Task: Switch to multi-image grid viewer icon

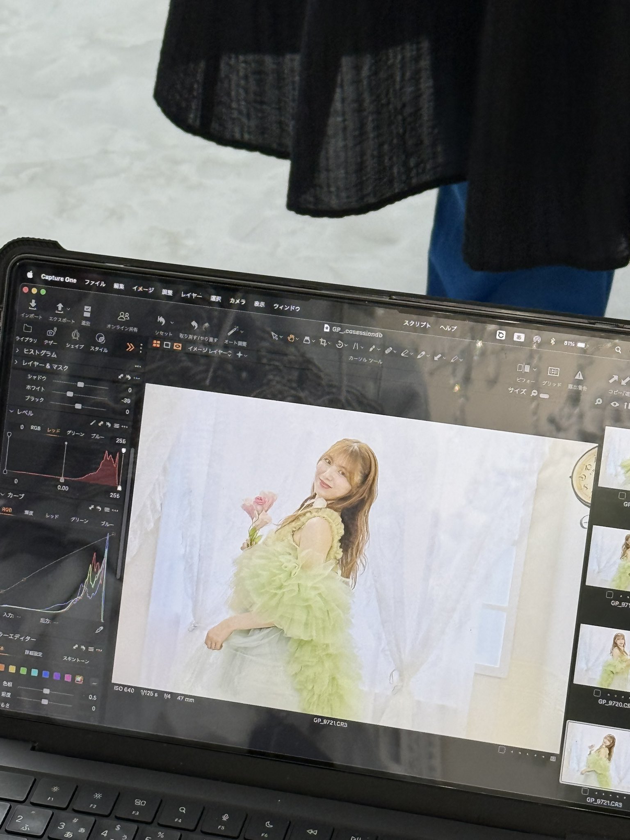Action: point(156,344)
